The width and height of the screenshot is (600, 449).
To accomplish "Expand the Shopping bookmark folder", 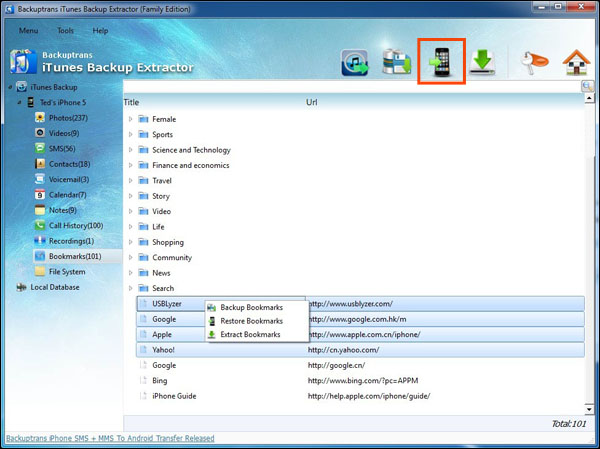I will [130, 242].
